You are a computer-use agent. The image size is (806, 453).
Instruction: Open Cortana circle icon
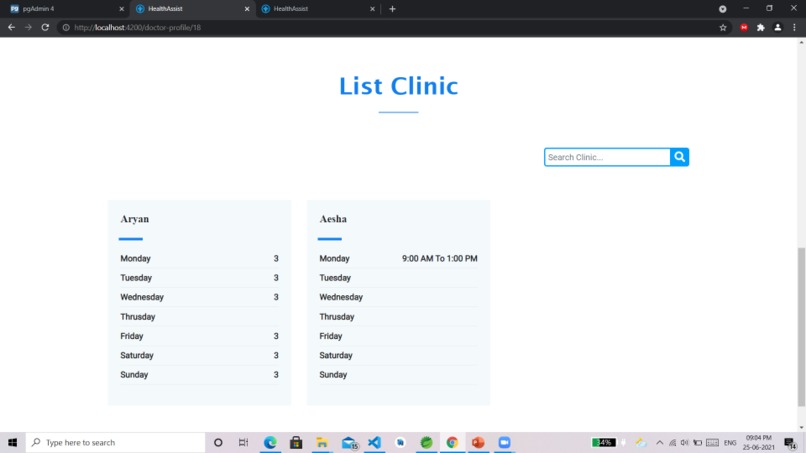click(218, 442)
